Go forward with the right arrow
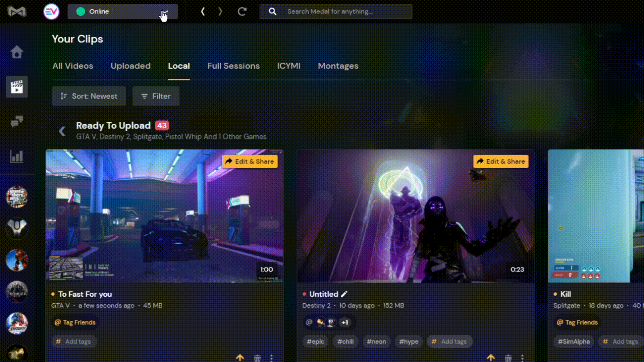The image size is (644, 362). 220,11
